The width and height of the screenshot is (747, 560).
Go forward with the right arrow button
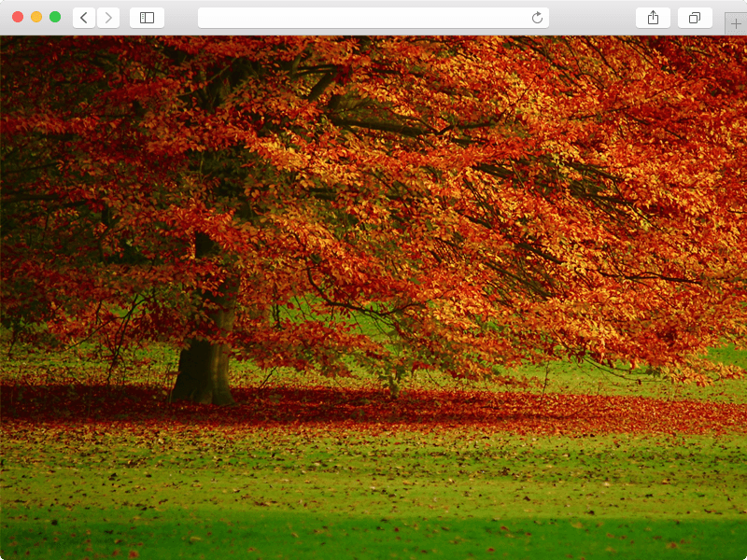[x=108, y=18]
